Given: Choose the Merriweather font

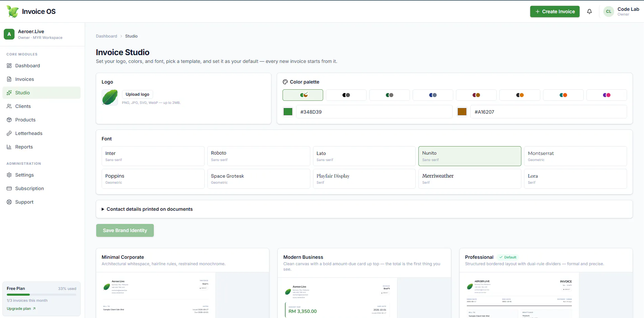Looking at the screenshot, I should 470,179.
